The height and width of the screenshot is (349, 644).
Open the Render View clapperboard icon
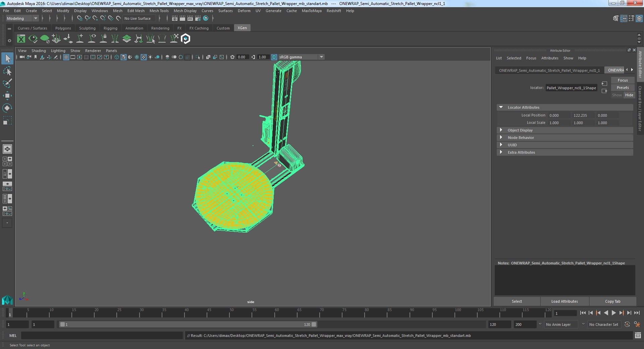coord(174,18)
